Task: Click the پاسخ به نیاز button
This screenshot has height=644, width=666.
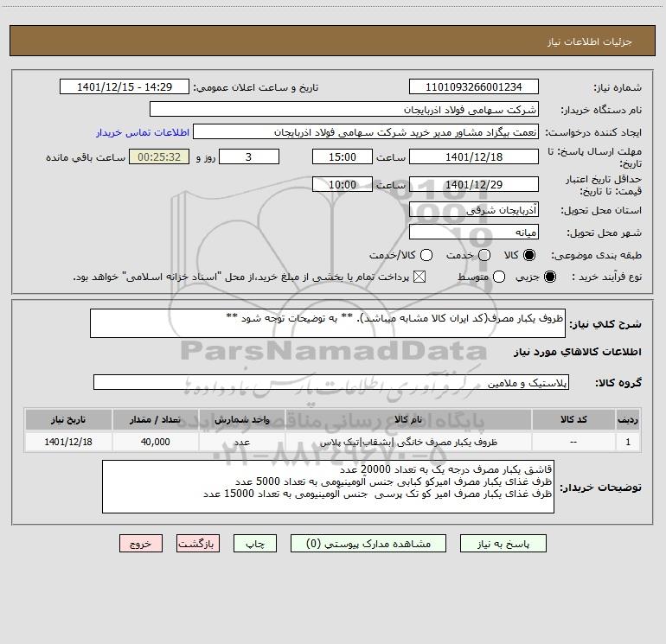Action: pyautogui.click(x=503, y=544)
